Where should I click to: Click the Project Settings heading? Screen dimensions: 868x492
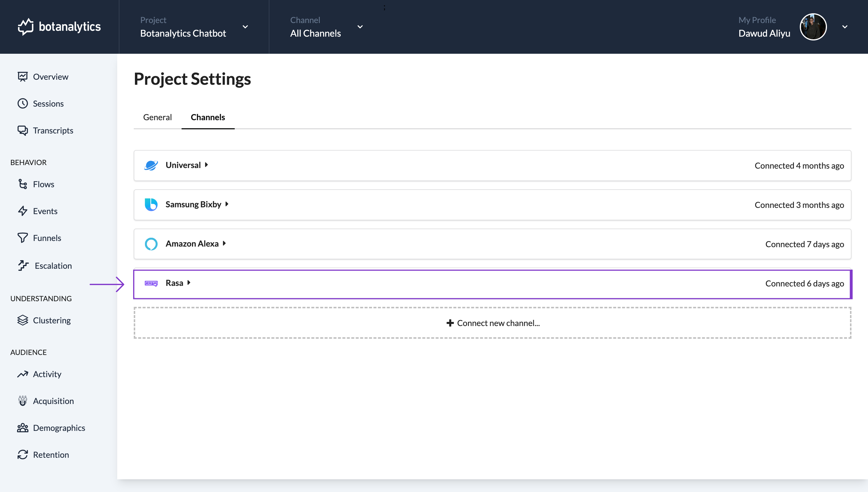pos(192,79)
